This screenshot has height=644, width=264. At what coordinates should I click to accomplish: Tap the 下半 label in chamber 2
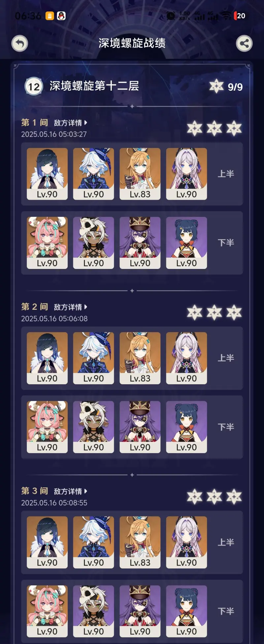(x=226, y=427)
